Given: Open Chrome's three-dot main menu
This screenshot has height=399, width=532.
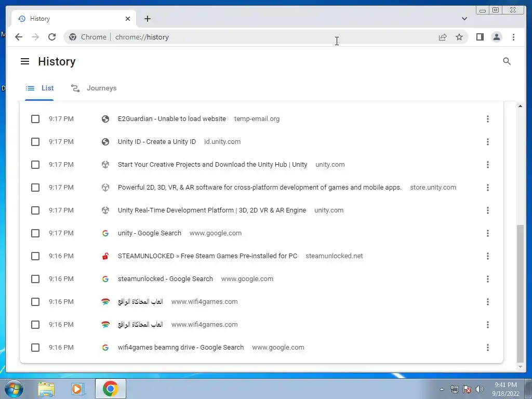Looking at the screenshot, I should 513,37.
